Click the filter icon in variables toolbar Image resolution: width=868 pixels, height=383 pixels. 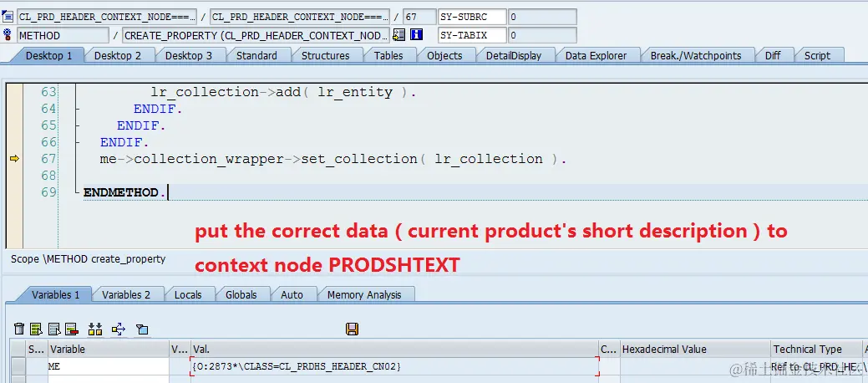pos(142,329)
